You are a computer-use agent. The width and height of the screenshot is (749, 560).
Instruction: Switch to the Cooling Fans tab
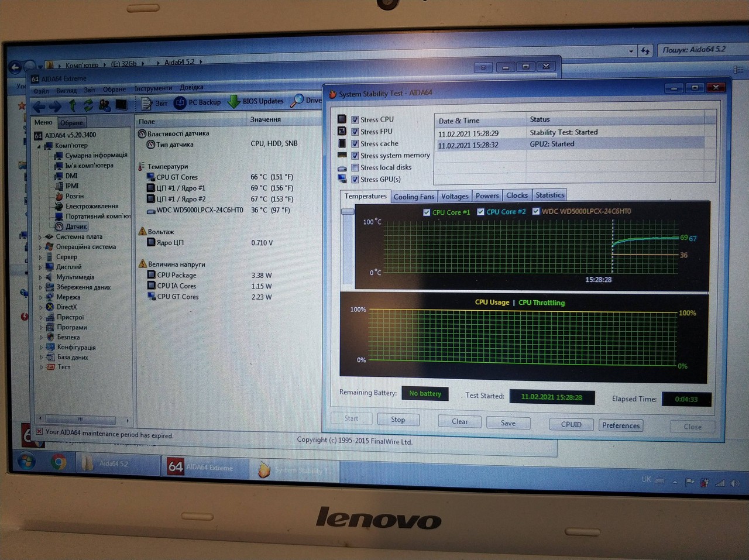point(414,197)
